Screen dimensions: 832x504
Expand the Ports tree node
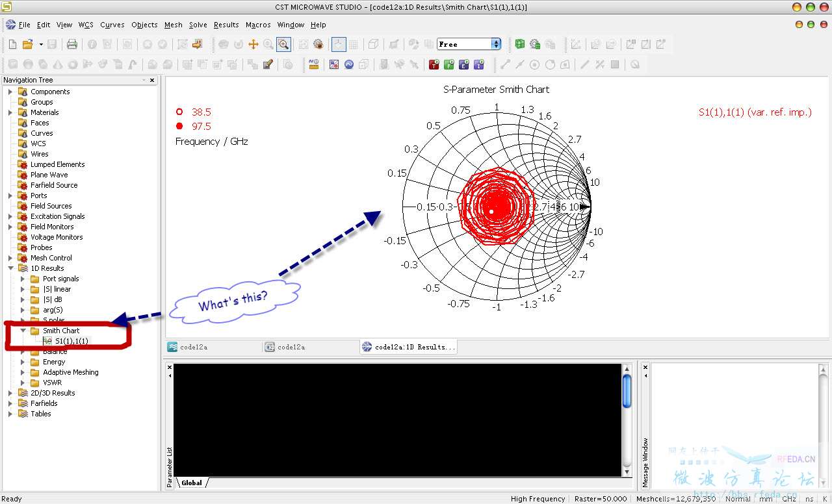click(10, 195)
